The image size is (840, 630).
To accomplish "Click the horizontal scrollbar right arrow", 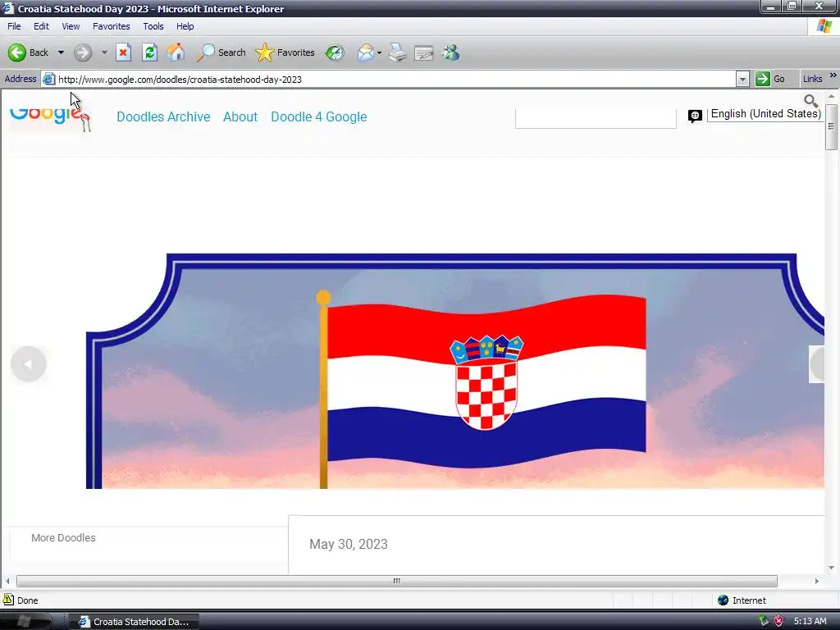I will pyautogui.click(x=816, y=581).
